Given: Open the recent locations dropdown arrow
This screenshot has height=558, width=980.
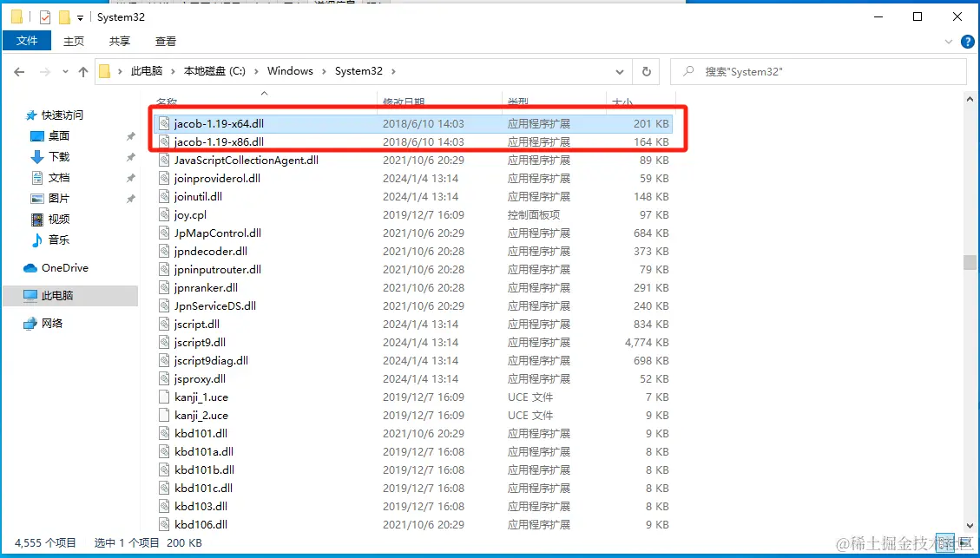Looking at the screenshot, I should tap(65, 72).
